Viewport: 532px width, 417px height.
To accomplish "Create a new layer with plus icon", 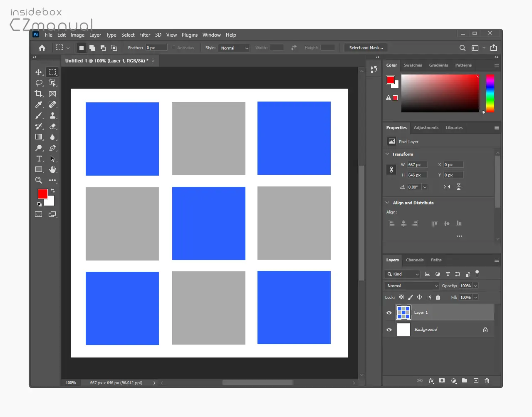I will [x=476, y=381].
